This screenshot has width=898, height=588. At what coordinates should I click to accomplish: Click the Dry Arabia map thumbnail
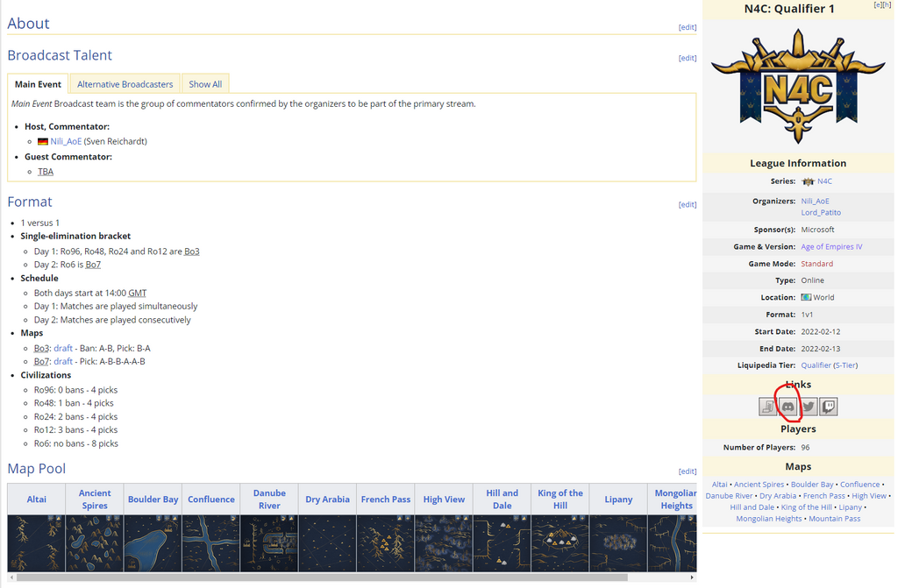[x=328, y=542]
